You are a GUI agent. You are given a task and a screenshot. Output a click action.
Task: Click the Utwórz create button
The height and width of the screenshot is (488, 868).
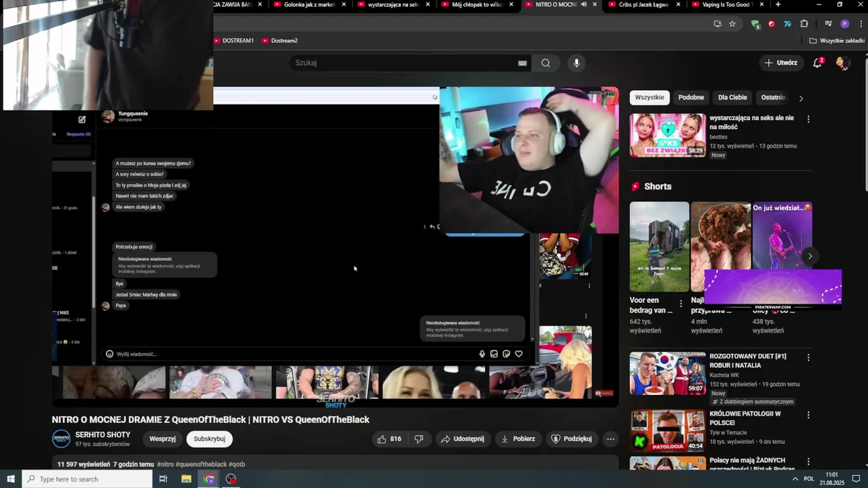click(781, 63)
